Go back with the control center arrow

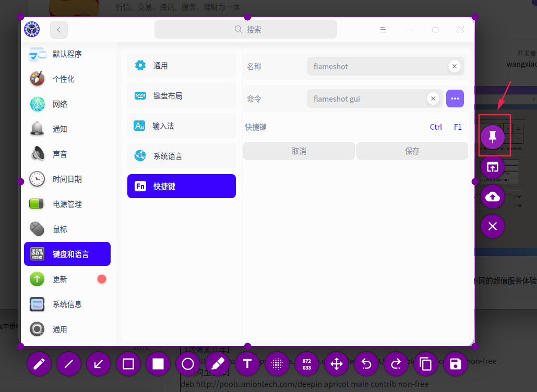[59, 30]
